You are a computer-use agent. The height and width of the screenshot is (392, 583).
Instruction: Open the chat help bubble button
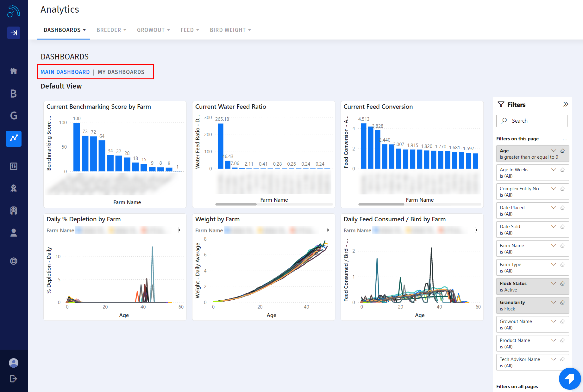[570, 379]
